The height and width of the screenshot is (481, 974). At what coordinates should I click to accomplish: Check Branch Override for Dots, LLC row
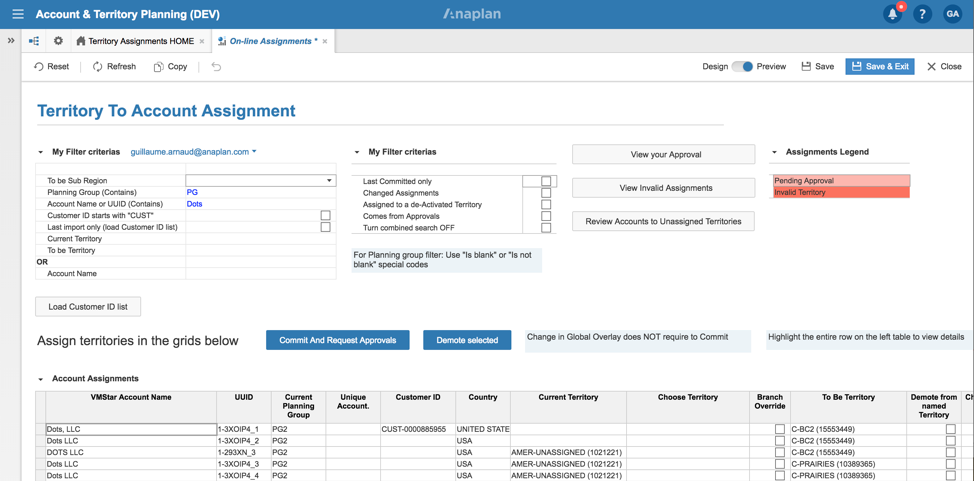pyautogui.click(x=779, y=429)
